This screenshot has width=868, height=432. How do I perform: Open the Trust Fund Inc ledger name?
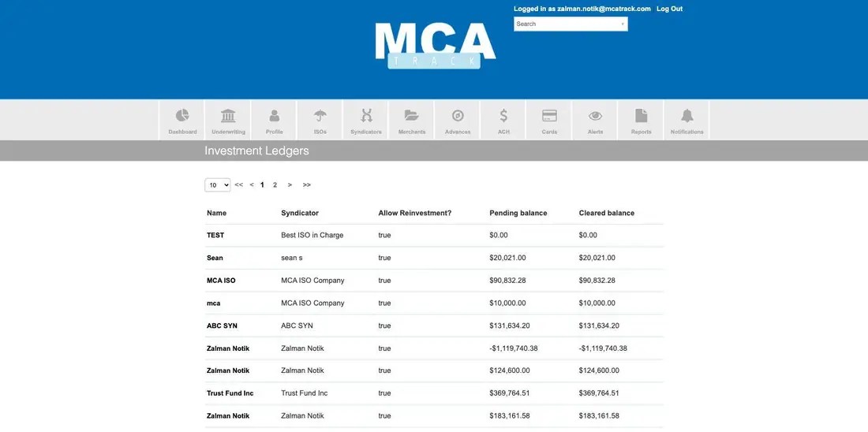(230, 393)
